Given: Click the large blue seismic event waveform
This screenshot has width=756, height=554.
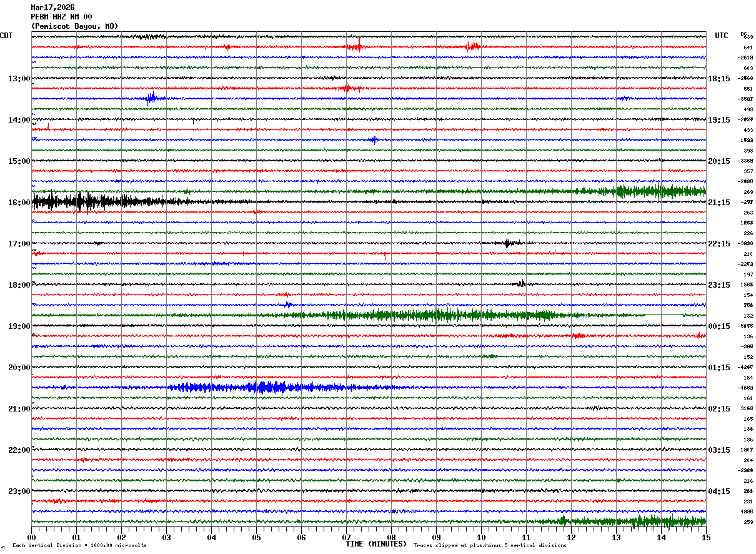Looking at the screenshot, I should 262,387.
